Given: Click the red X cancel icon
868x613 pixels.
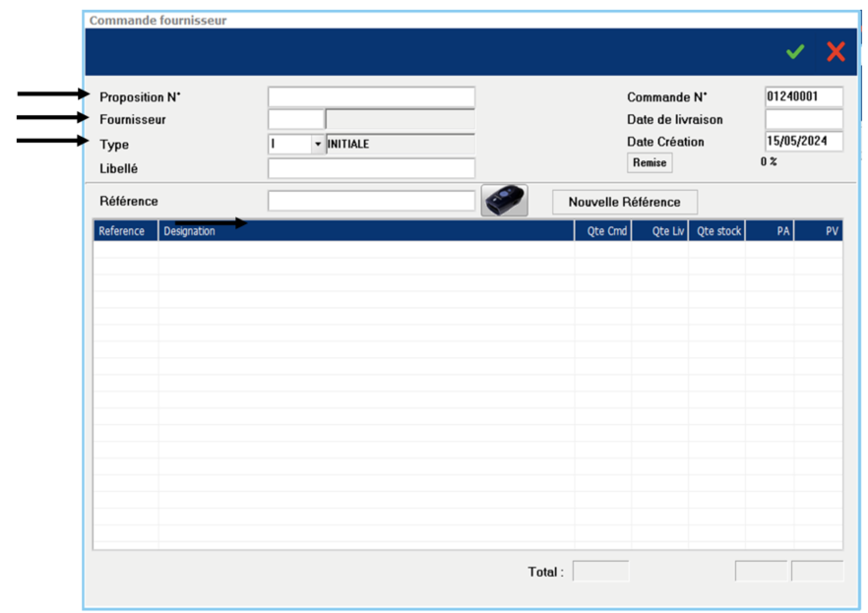Looking at the screenshot, I should [x=836, y=52].
